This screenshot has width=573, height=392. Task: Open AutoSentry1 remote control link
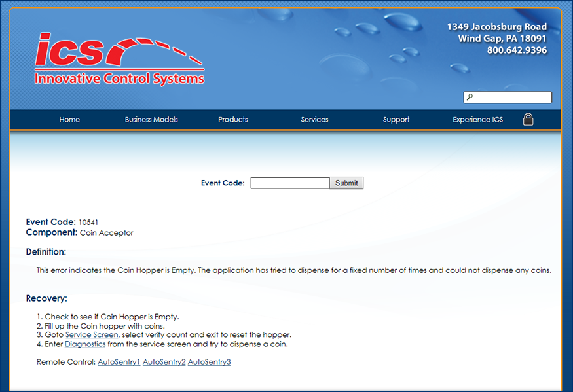119,361
